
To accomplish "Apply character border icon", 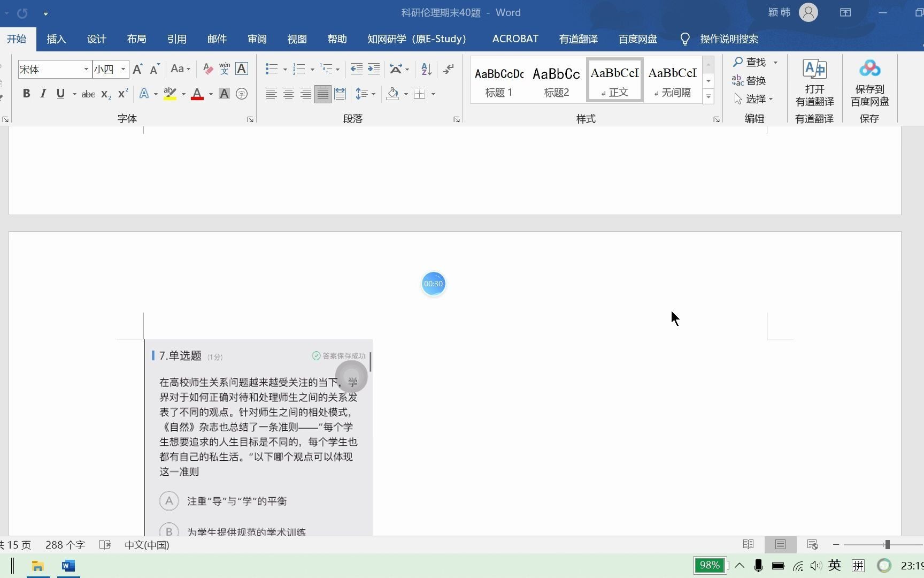I will point(242,69).
